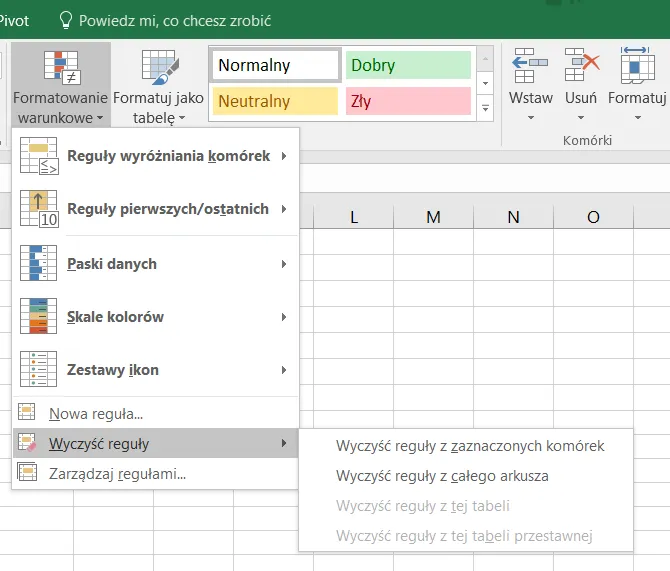Open Nowa reguła... dialog
Screen dimensions: 670x571
(96, 413)
